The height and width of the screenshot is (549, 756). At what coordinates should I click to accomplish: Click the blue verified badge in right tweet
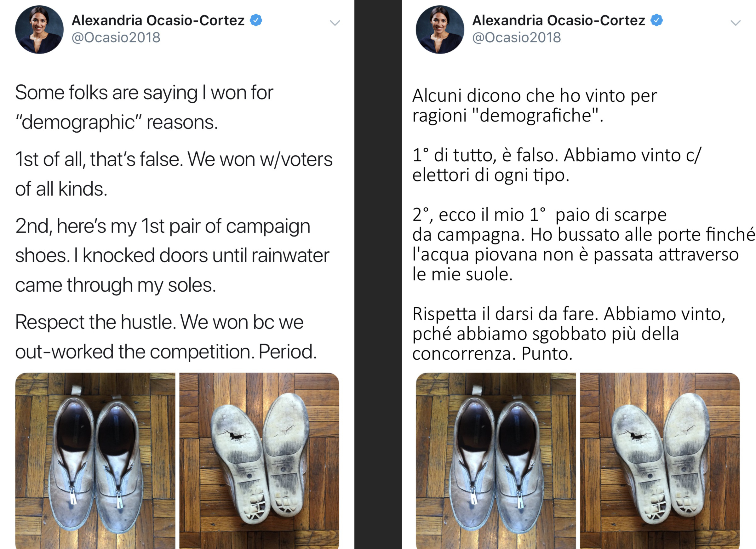point(657,20)
